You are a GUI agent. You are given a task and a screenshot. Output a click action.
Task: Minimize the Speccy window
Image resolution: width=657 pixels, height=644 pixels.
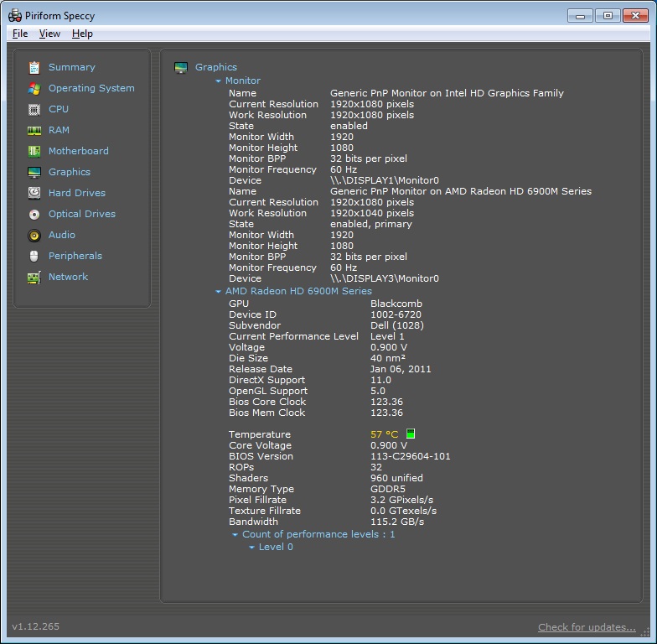coord(580,16)
